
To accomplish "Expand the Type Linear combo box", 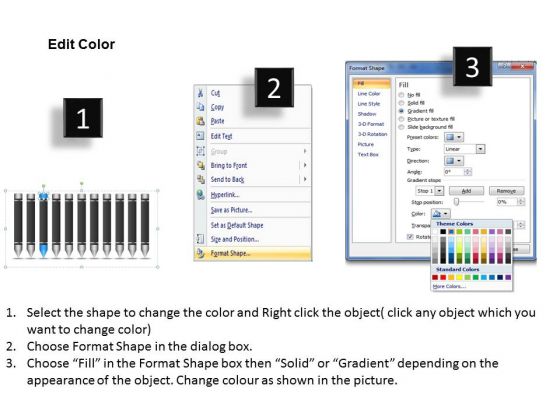I will 464,149.
